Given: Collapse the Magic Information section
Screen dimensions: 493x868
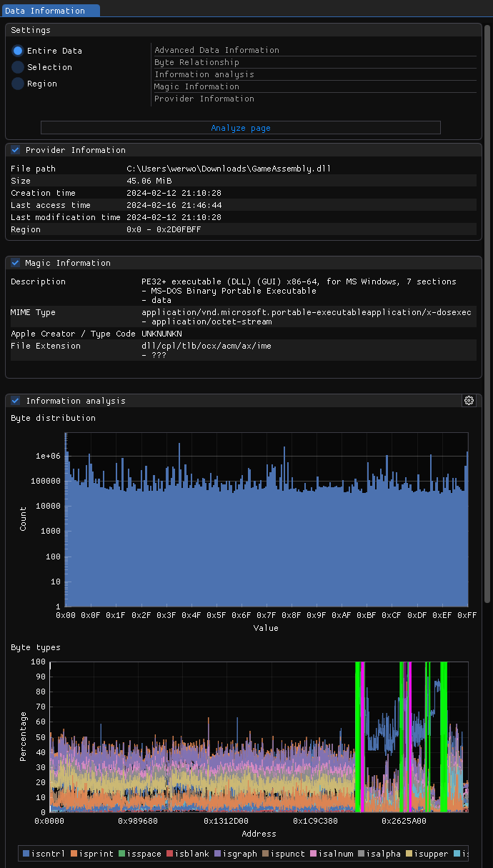Looking at the screenshot, I should tap(15, 263).
